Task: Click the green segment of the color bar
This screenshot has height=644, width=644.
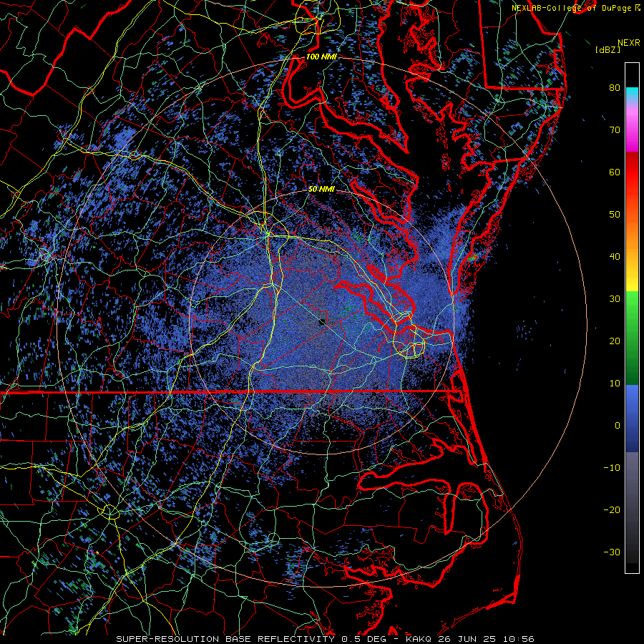Action: point(632,338)
